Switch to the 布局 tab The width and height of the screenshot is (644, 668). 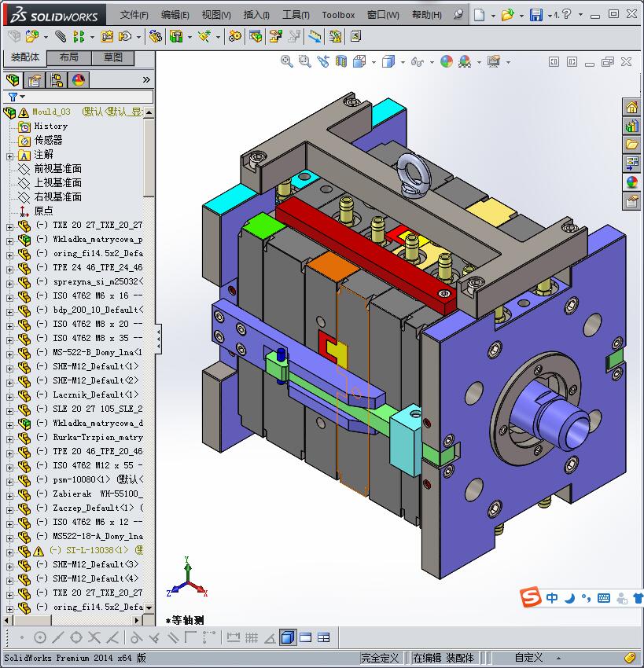[68, 57]
